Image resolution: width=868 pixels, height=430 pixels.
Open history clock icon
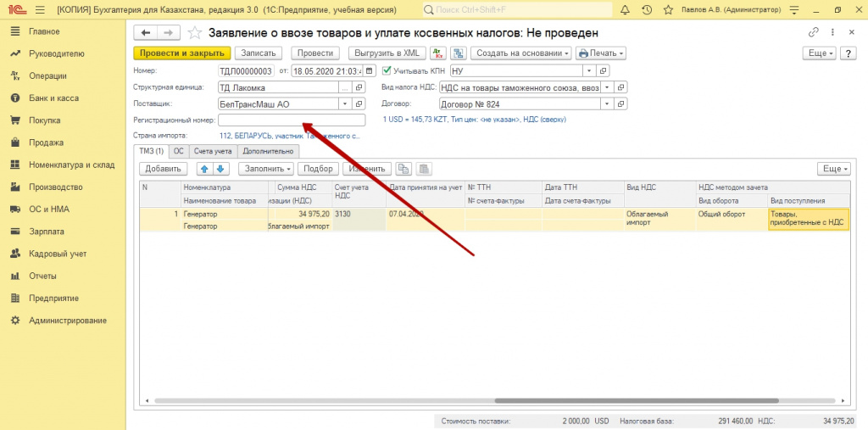click(647, 10)
